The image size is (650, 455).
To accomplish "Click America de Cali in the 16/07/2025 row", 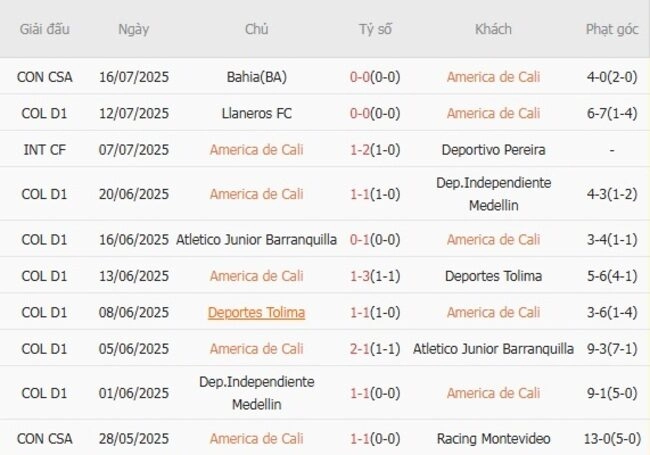I will click(x=493, y=77).
